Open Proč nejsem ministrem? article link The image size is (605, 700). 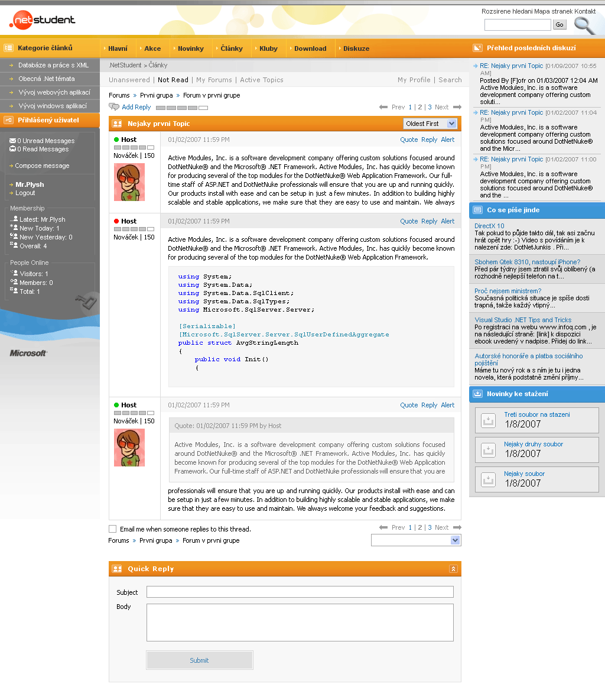click(x=508, y=291)
